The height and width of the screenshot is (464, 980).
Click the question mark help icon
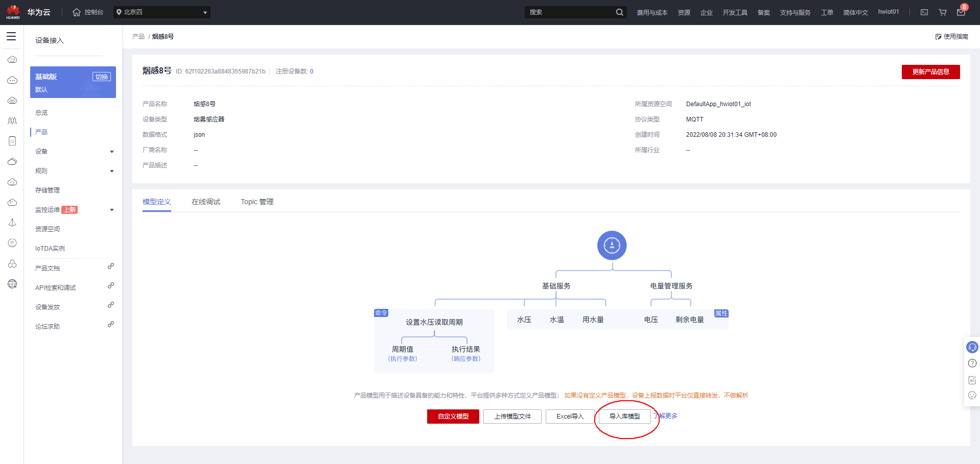click(972, 363)
